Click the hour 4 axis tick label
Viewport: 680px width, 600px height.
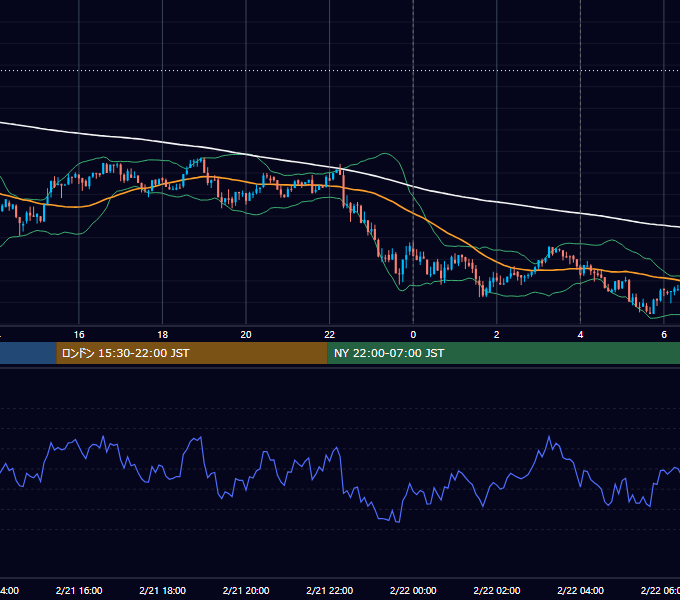pyautogui.click(x=580, y=335)
